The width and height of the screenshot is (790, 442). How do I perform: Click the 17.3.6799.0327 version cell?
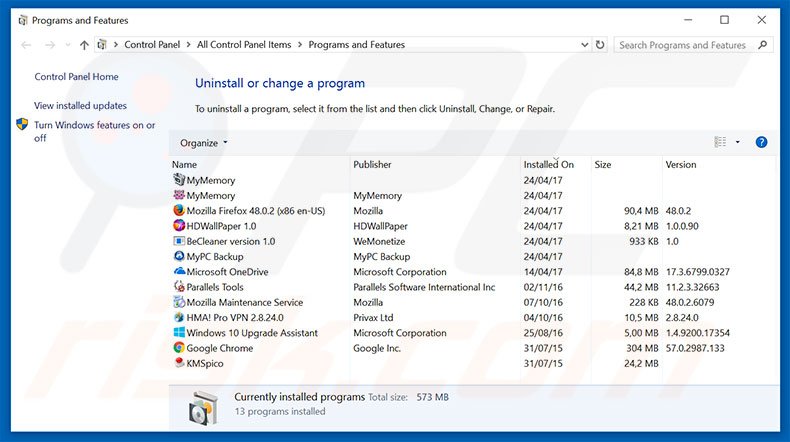[697, 272]
